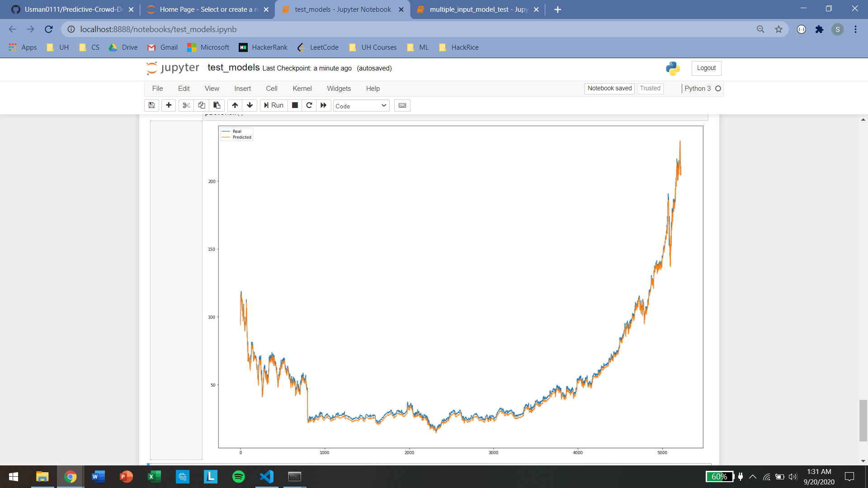Insert cell below with plus icon
Viewport: 868px width, 488px height.
[x=169, y=105]
